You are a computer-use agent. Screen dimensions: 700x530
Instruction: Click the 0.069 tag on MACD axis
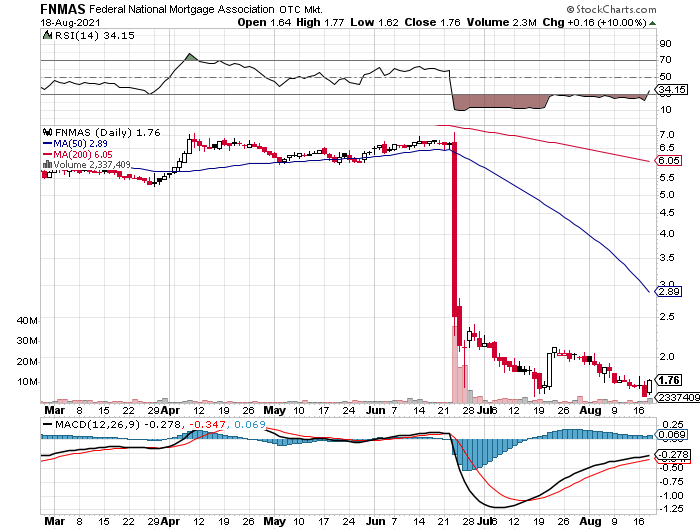[670, 434]
